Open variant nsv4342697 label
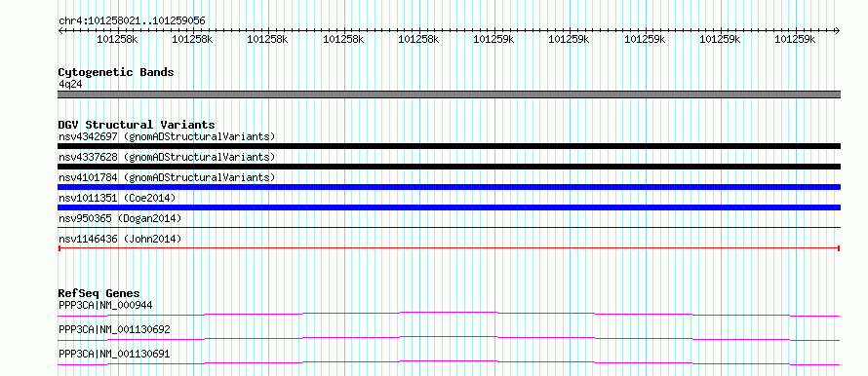 pos(167,136)
